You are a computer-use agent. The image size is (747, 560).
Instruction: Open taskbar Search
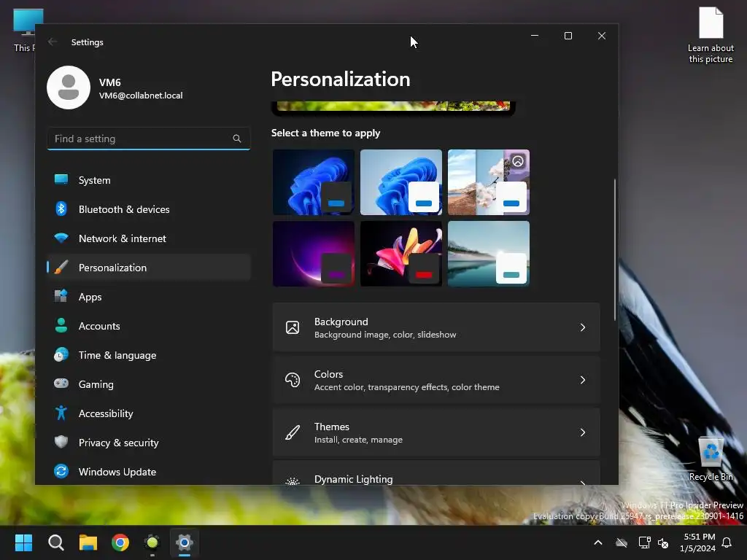coord(55,542)
